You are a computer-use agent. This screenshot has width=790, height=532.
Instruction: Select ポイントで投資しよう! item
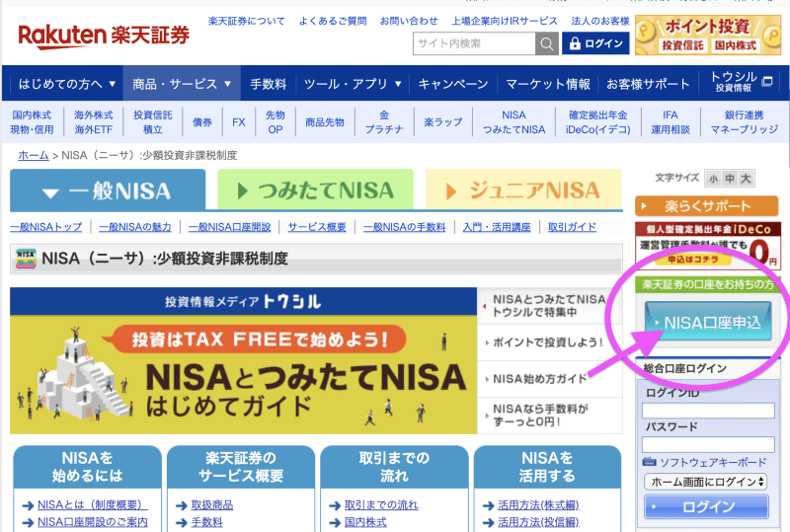pyautogui.click(x=550, y=342)
